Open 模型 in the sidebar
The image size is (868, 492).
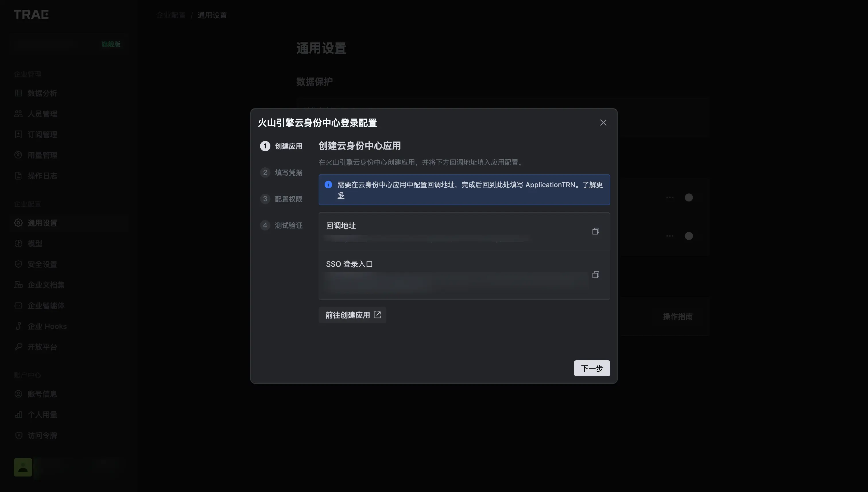tap(69, 244)
